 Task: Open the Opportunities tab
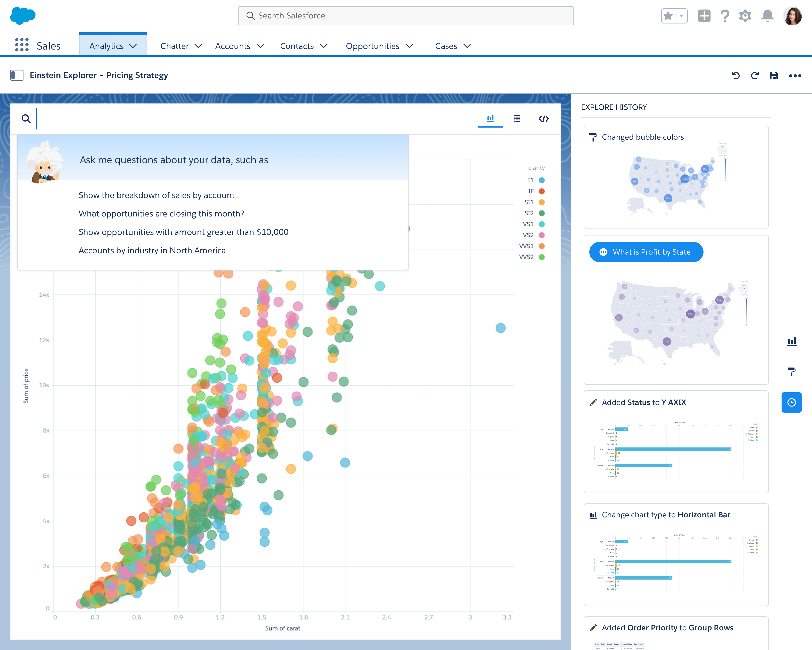[372, 46]
